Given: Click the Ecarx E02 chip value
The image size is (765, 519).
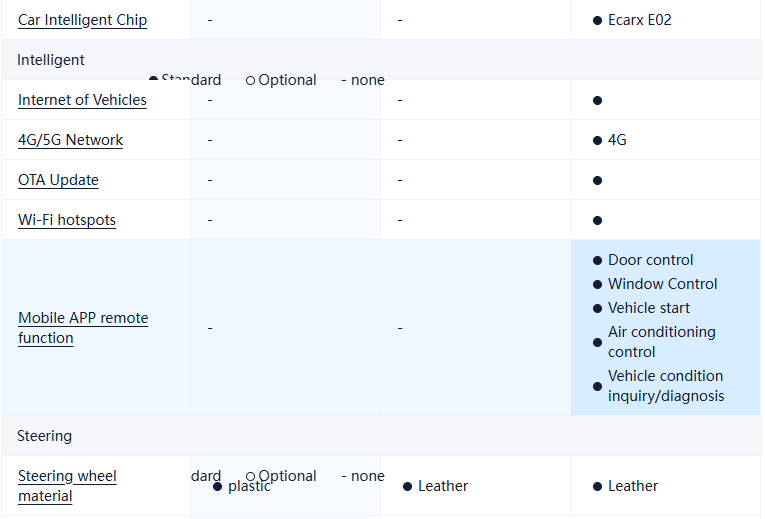Looking at the screenshot, I should coord(639,20).
